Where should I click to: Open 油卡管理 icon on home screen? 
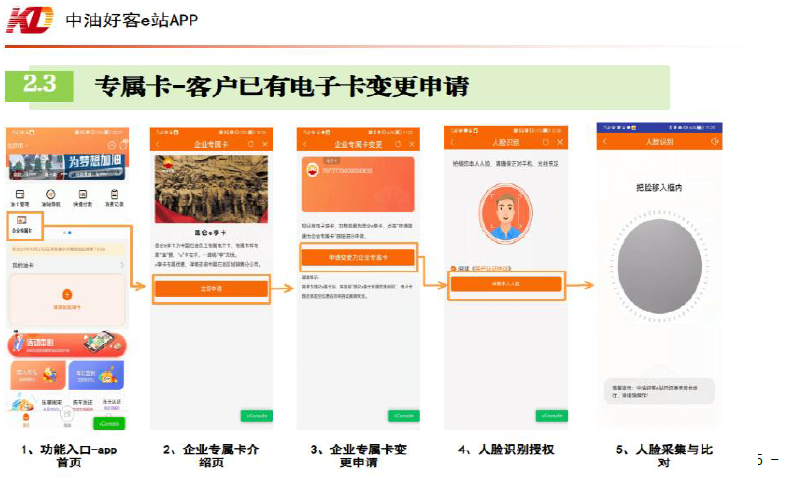tap(20, 196)
